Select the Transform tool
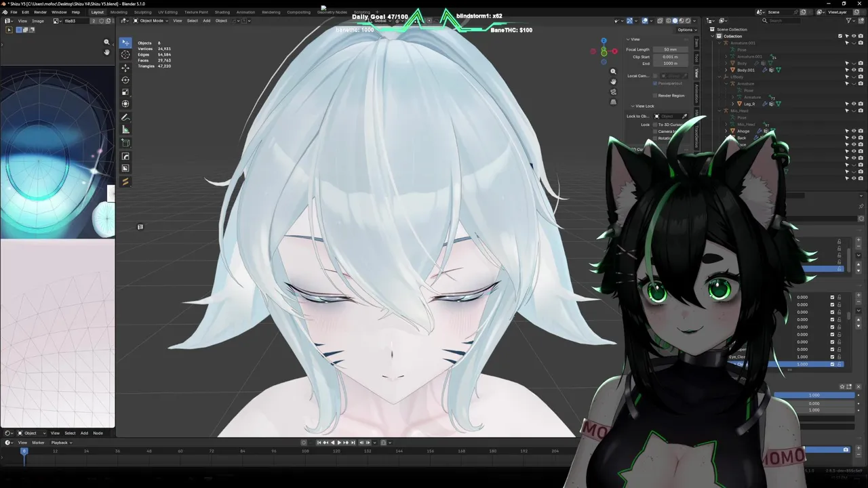 pos(125,104)
